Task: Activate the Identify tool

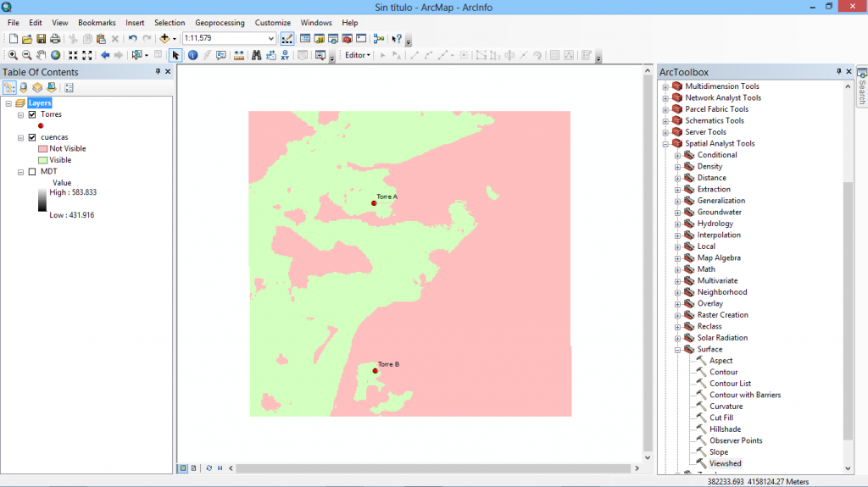Action: (192, 55)
